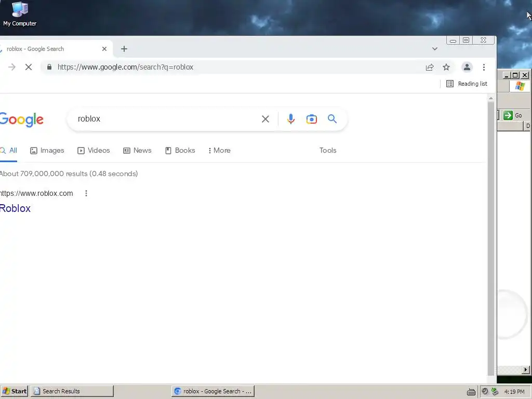532x399 pixels.
Task: Click the page vertical scrollbar
Action: pyautogui.click(x=490, y=237)
